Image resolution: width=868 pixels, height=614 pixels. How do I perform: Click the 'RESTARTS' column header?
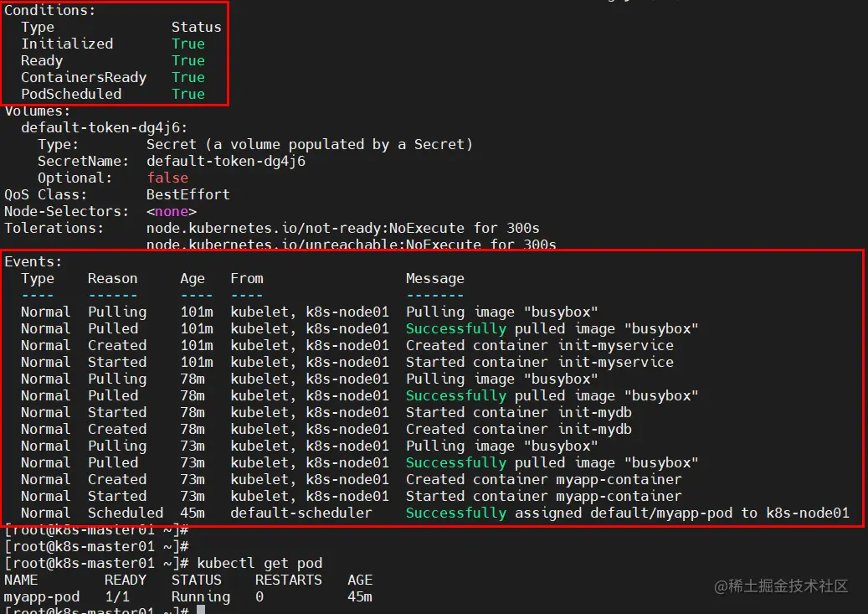[289, 580]
